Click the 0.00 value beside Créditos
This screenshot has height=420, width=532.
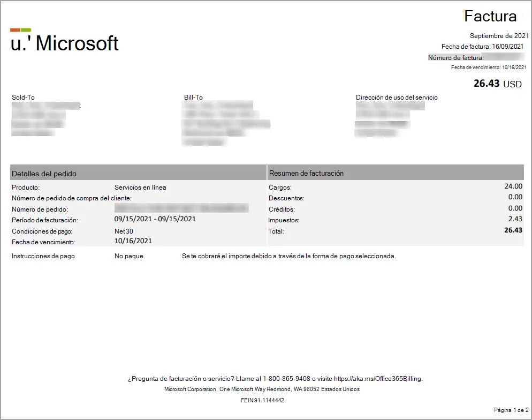tap(515, 208)
